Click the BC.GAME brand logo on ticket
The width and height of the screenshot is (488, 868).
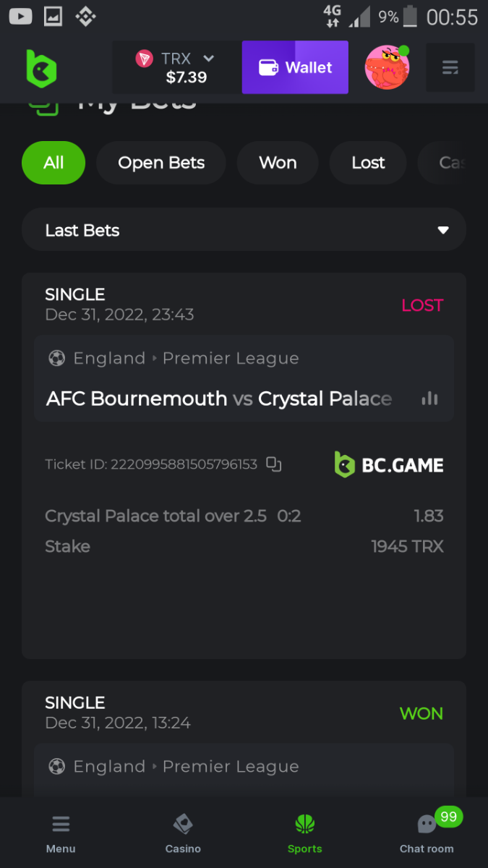tap(389, 464)
